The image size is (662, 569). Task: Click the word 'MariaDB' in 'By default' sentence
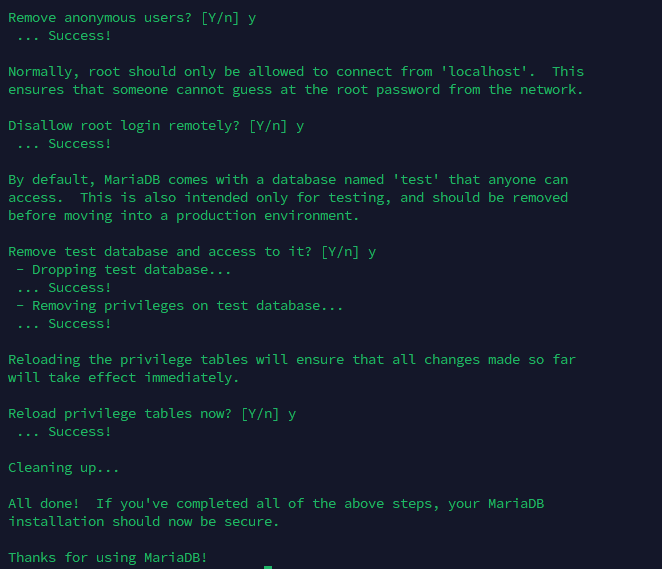click(132, 180)
